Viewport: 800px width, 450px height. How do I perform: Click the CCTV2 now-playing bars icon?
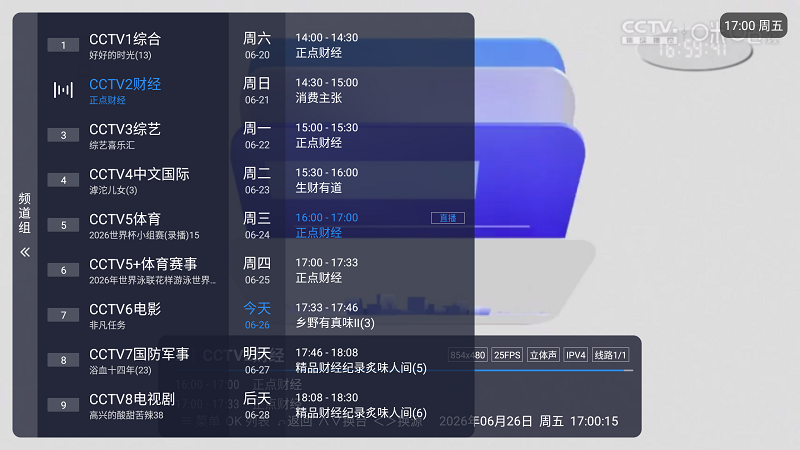pyautogui.click(x=63, y=90)
